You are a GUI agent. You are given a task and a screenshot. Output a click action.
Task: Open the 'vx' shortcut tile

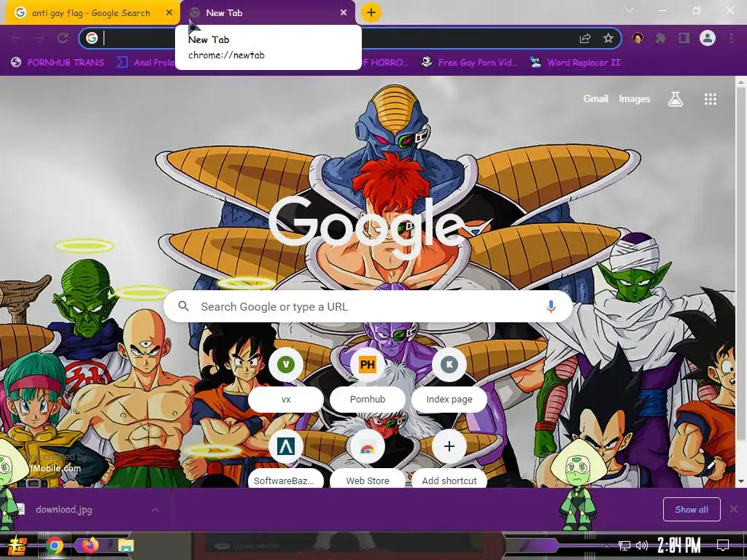286,381
